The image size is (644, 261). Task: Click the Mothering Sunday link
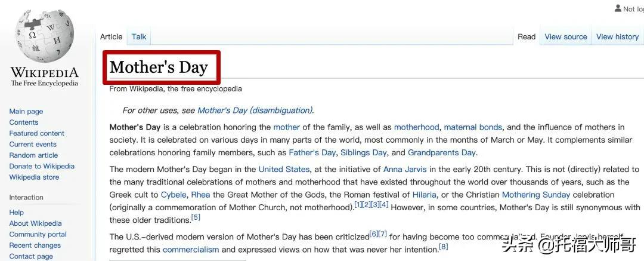(536, 194)
